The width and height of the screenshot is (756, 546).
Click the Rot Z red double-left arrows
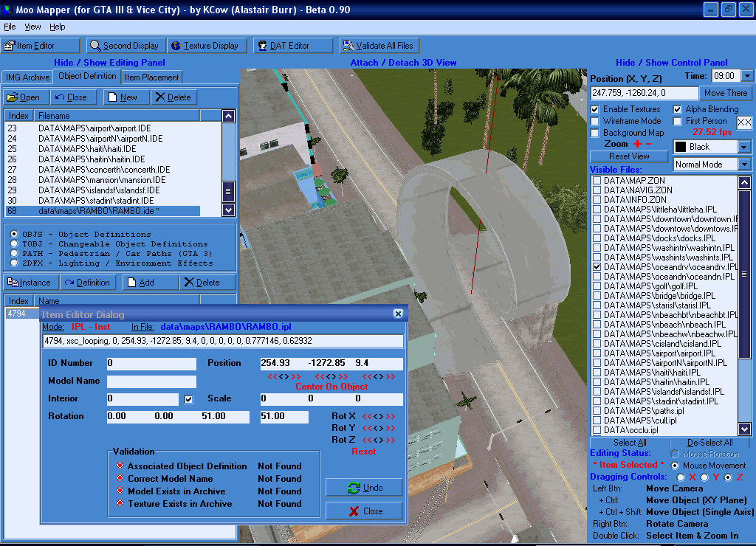click(x=368, y=440)
